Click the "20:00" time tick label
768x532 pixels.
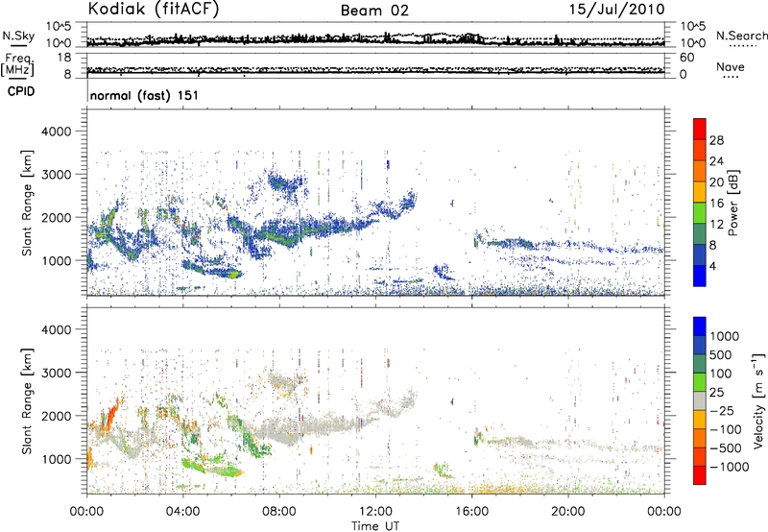click(568, 512)
